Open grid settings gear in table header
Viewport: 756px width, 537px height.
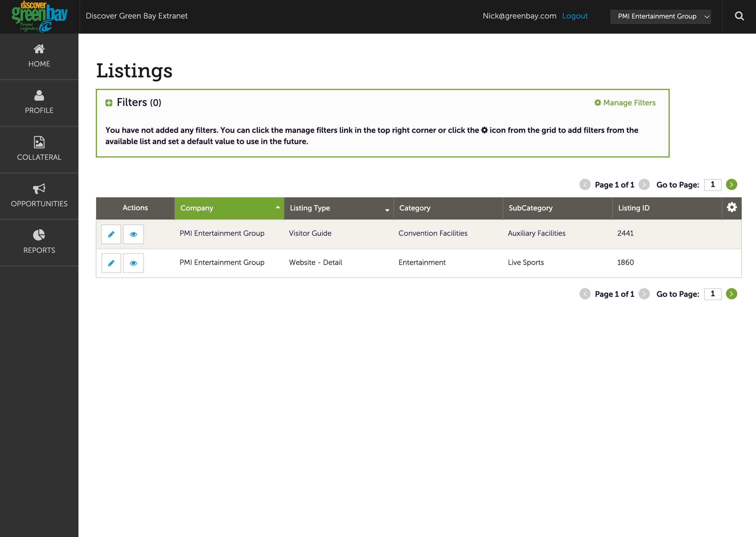732,207
